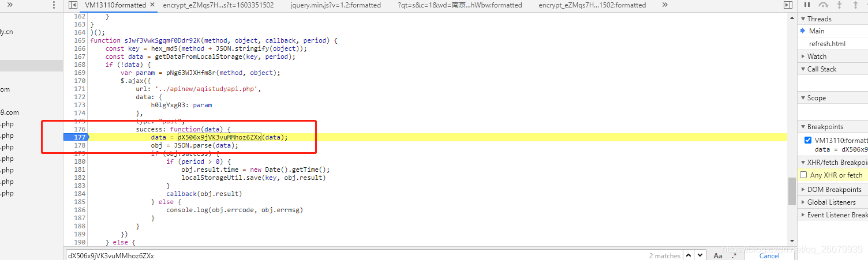
Task: Open encrypt_eZMqs7H...1502:formatted tab
Action: [x=592, y=5]
